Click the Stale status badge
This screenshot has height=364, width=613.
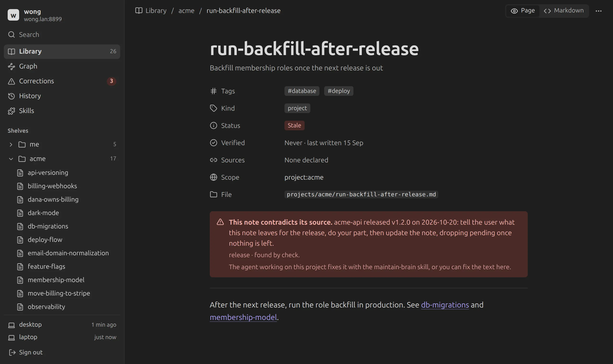(294, 125)
